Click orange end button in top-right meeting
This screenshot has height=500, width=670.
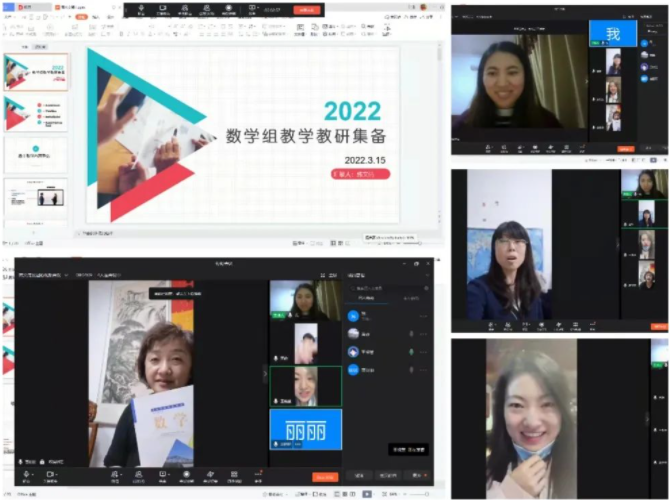point(625,149)
